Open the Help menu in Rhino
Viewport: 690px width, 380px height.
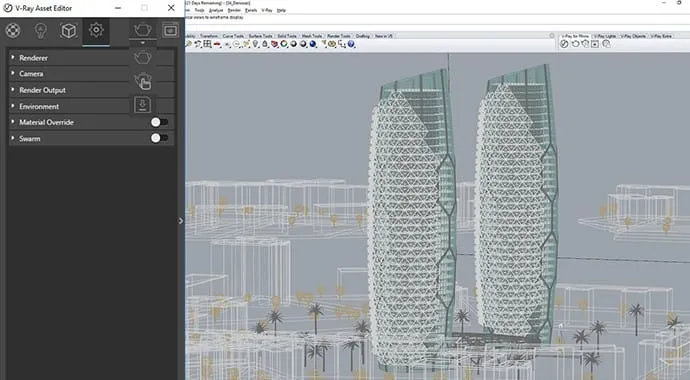coord(281,10)
